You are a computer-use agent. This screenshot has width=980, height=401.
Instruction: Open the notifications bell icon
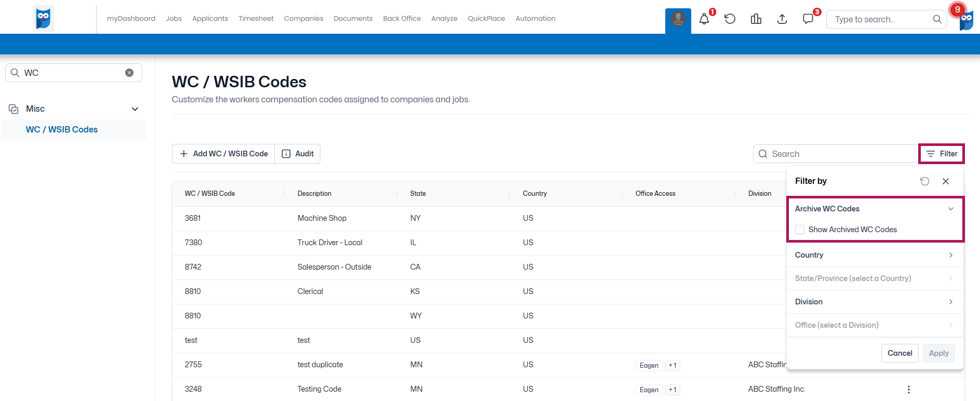click(704, 19)
